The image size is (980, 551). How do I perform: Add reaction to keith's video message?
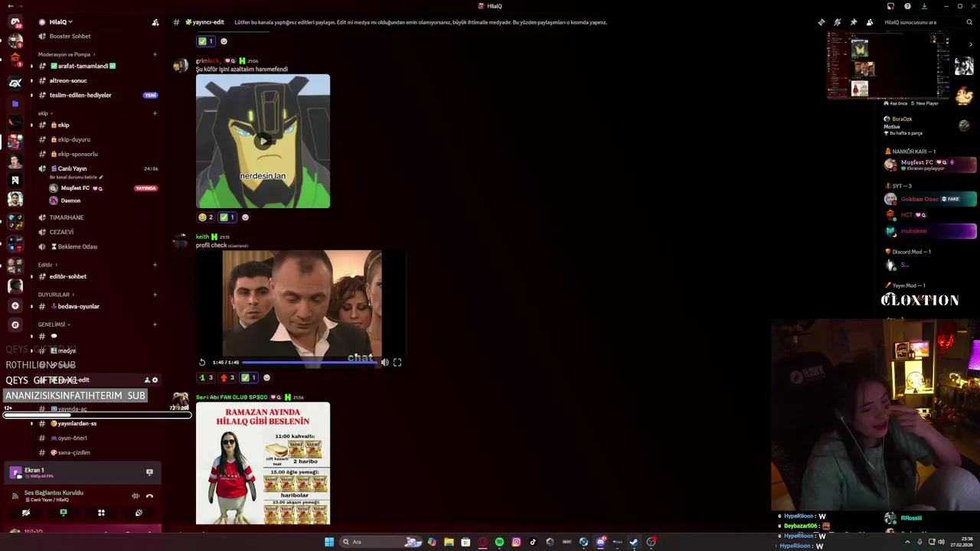(266, 377)
